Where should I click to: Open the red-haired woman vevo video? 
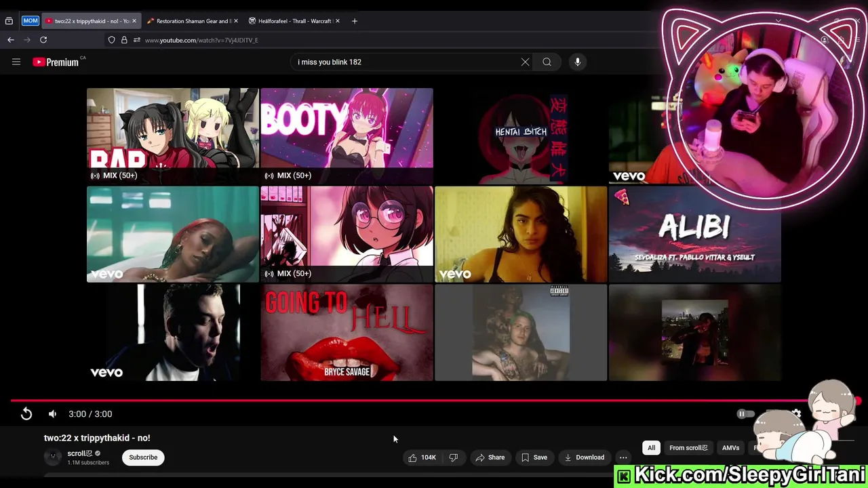[173, 235]
